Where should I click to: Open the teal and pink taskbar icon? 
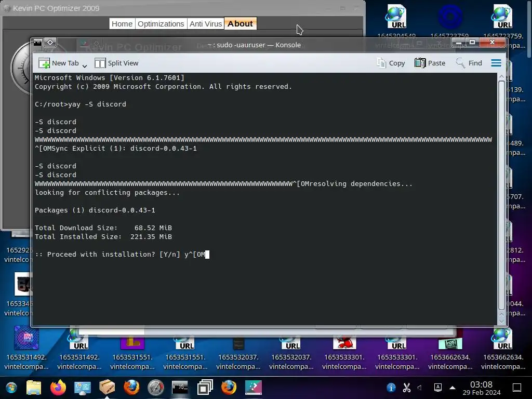254,388
